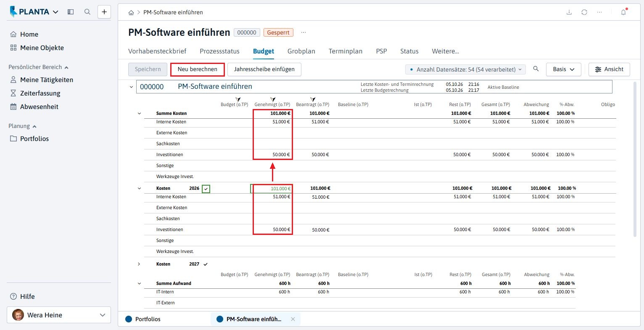Toggle the sidebar panel icon

point(71,12)
